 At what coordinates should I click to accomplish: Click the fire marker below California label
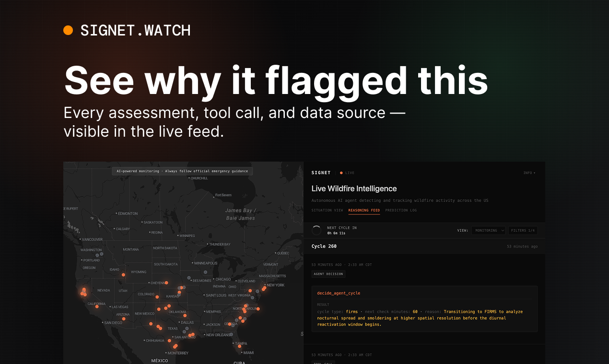(x=97, y=306)
